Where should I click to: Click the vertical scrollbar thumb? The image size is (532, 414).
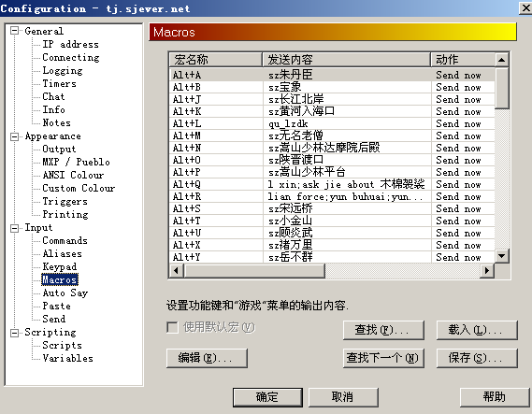tap(502, 88)
